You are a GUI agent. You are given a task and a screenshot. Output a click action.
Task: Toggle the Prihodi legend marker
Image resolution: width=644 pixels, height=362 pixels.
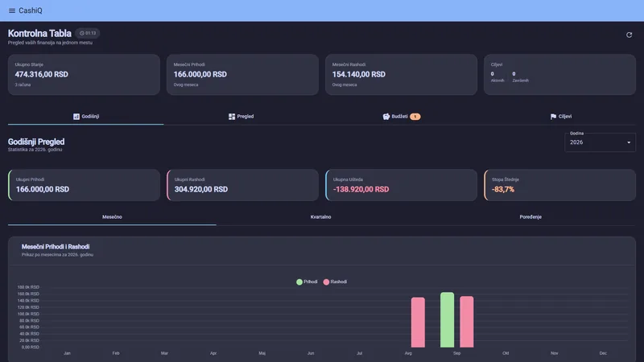point(299,282)
